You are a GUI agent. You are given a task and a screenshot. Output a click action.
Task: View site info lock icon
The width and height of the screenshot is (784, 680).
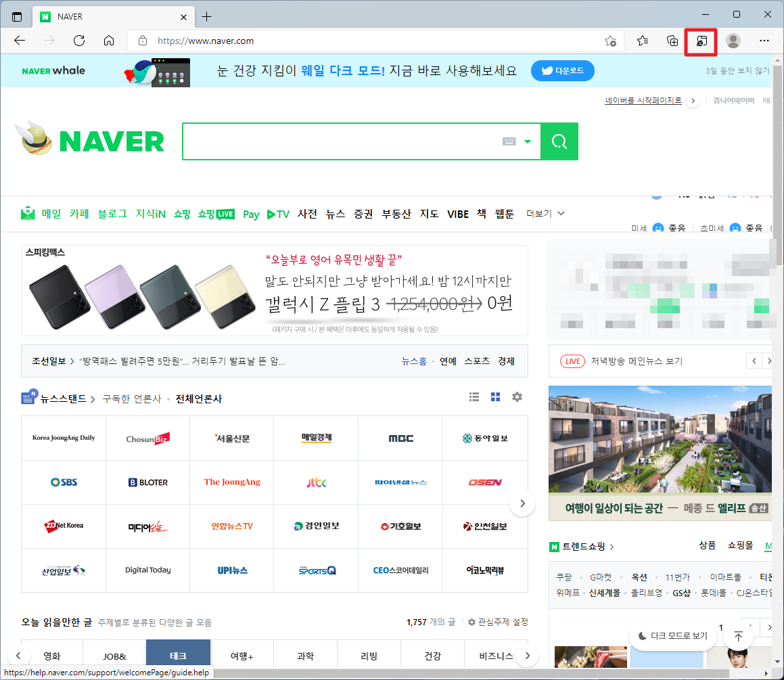[143, 41]
